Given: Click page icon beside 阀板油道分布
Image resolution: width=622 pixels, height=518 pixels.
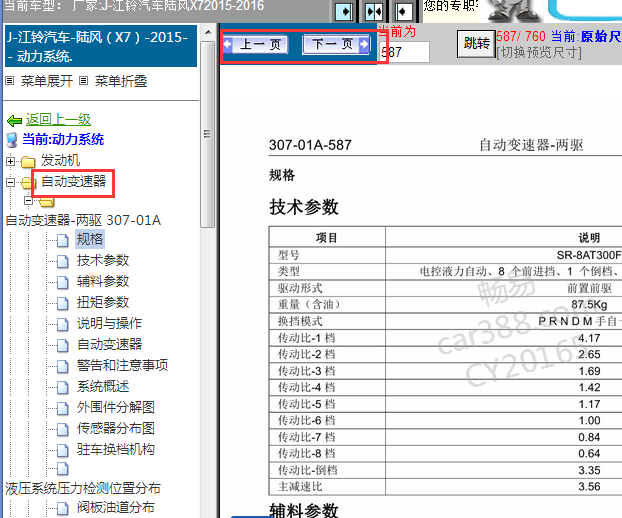Looking at the screenshot, I should 62,508.
